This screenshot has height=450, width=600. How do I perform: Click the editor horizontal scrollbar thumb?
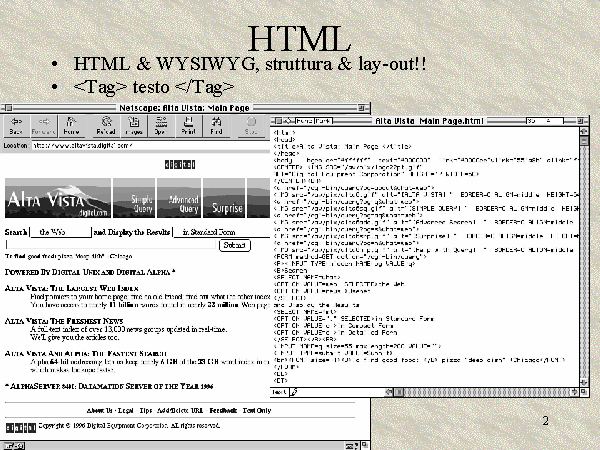399,392
